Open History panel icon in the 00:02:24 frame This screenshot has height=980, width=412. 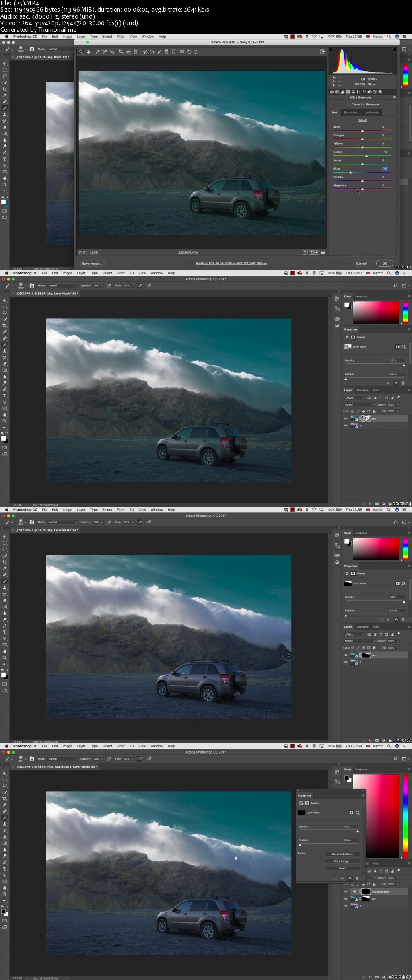[337, 299]
